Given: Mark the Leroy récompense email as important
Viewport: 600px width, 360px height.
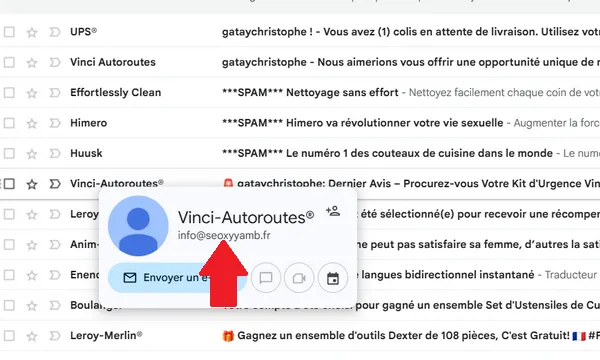Looking at the screenshot, I should 55,214.
